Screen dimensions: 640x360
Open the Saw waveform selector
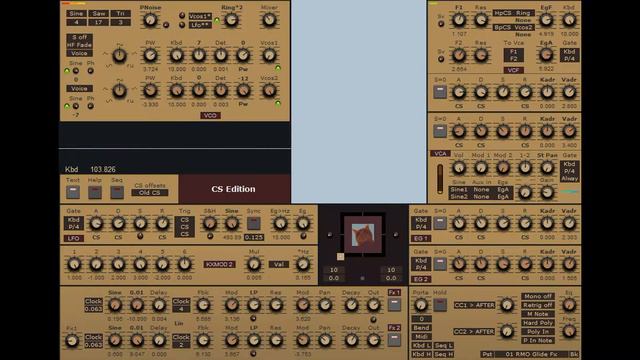(98, 13)
